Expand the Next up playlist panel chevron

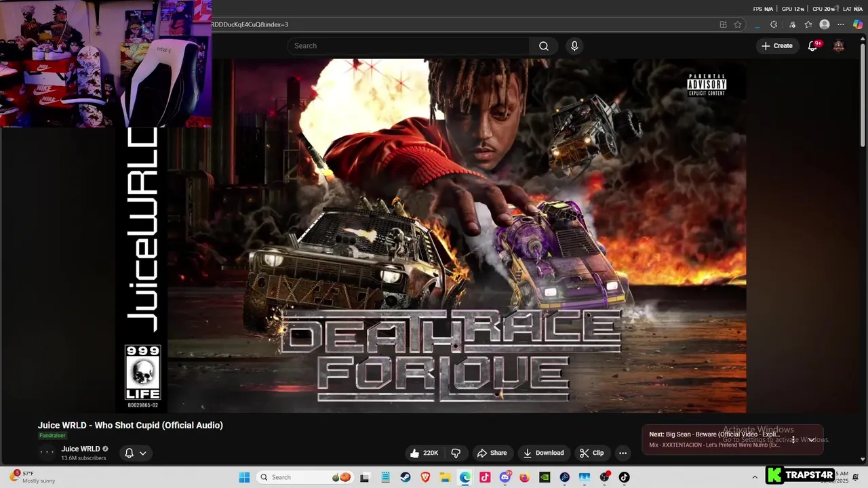[811, 439]
